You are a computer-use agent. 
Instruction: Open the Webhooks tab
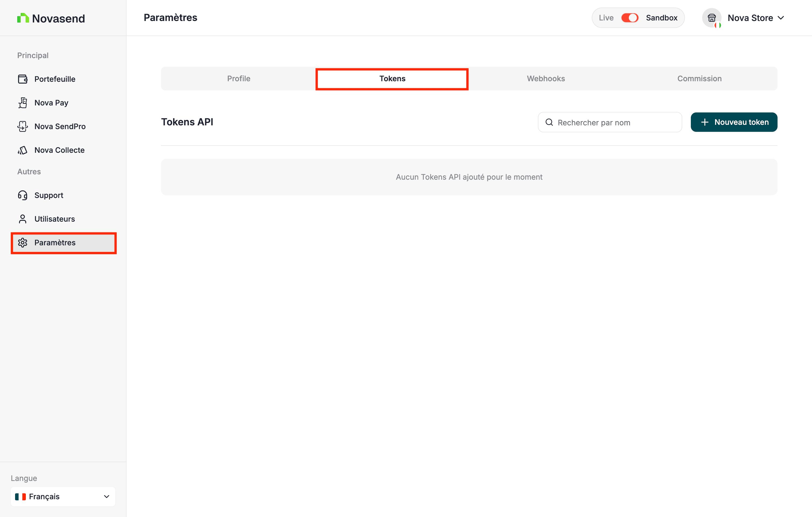point(546,79)
